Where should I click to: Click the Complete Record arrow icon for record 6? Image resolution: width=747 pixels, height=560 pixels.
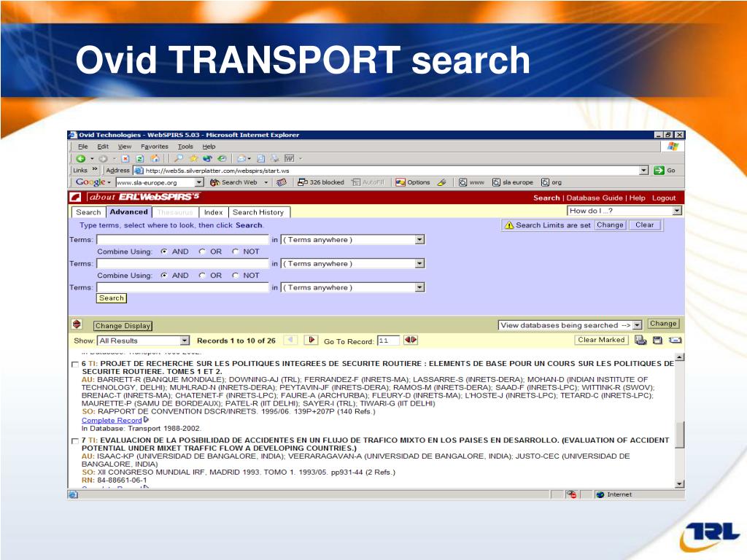coord(146,420)
